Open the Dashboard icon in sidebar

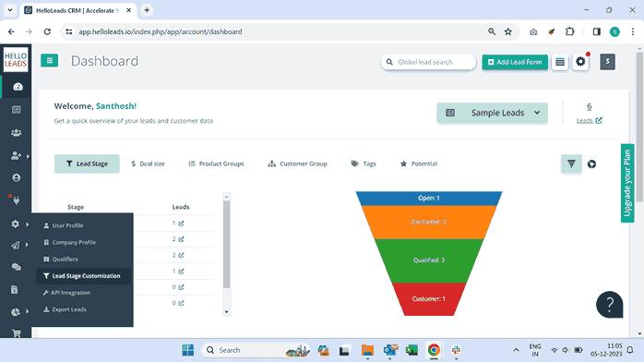18,87
